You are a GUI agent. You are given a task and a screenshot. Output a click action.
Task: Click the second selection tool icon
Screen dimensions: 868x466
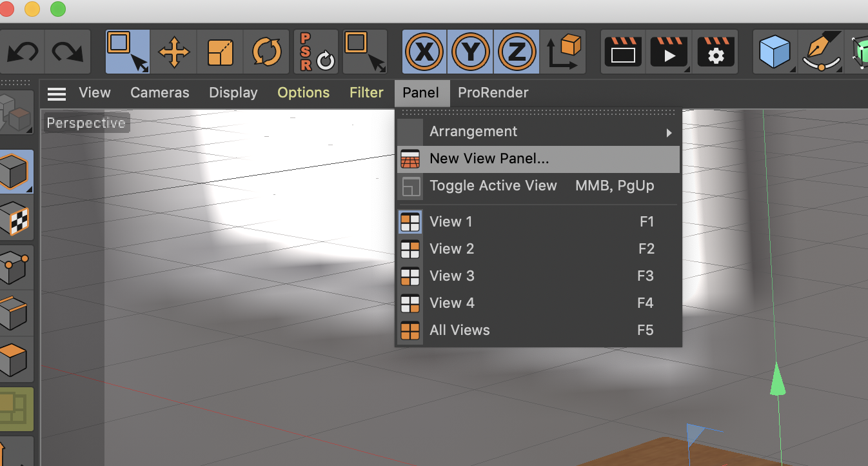click(x=365, y=52)
